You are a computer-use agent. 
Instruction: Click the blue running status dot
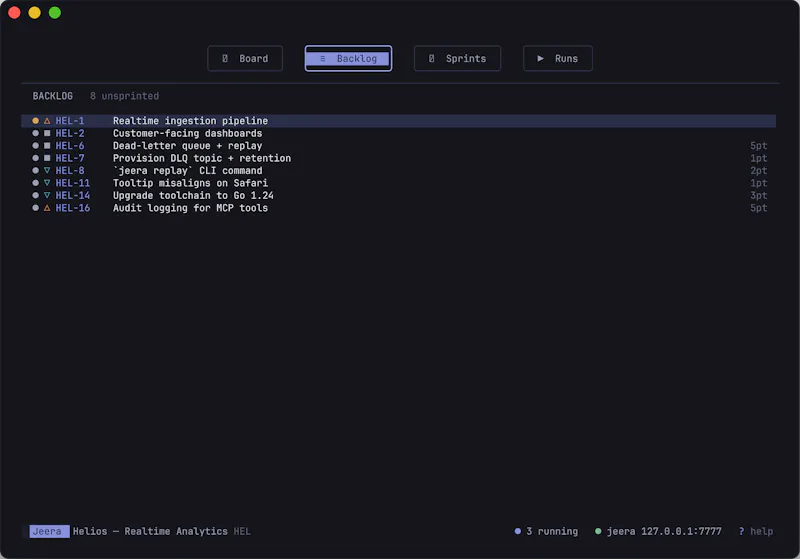coord(518,531)
